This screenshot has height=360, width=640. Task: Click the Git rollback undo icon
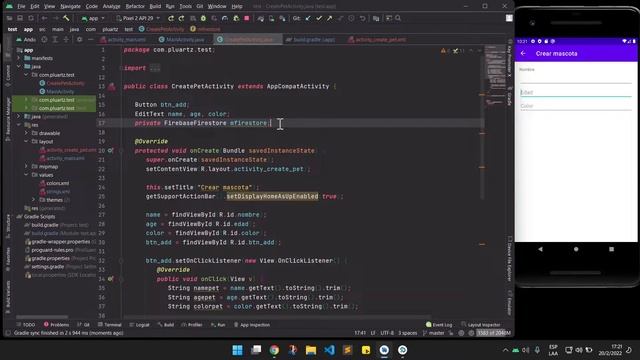click(362, 18)
